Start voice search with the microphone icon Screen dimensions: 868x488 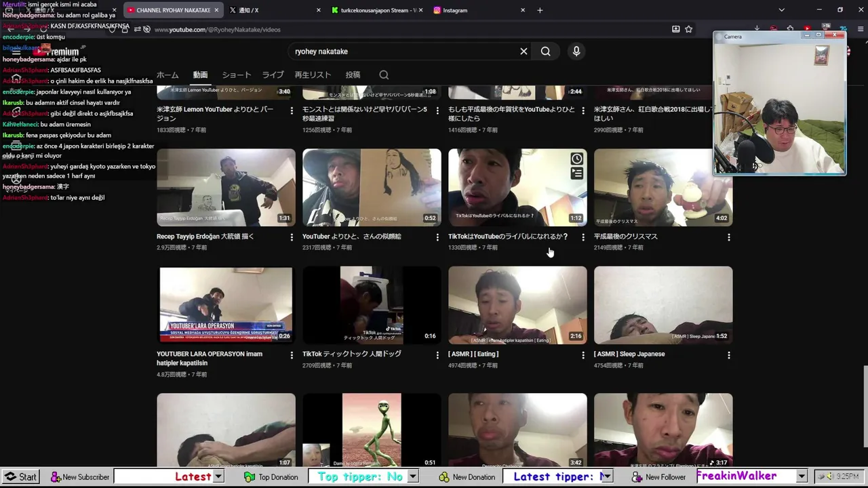(x=576, y=52)
